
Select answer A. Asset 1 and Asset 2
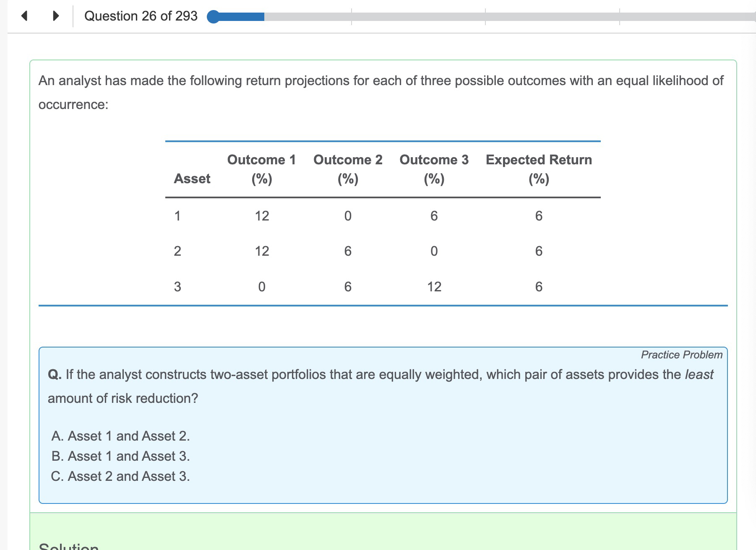click(x=120, y=436)
